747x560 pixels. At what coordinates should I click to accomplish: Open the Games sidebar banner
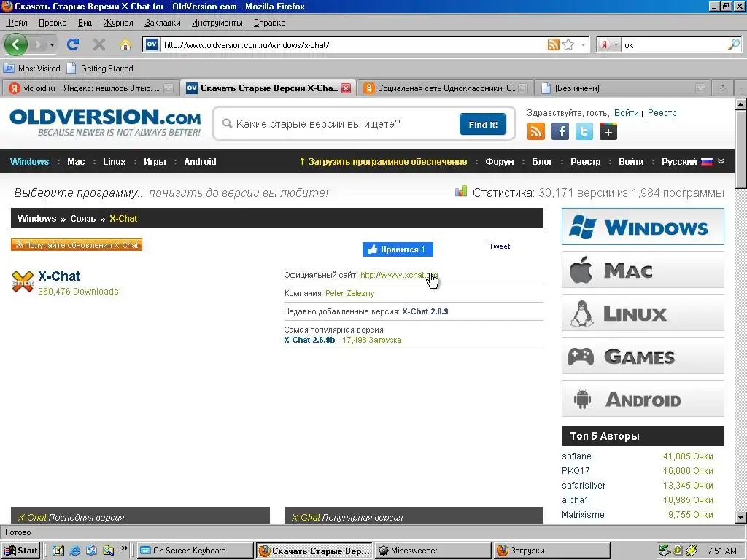(643, 356)
